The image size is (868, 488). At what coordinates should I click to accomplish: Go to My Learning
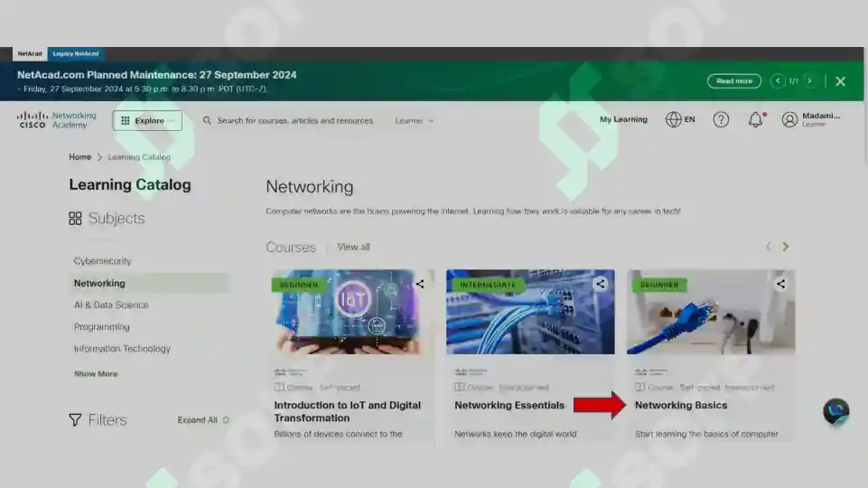point(623,119)
